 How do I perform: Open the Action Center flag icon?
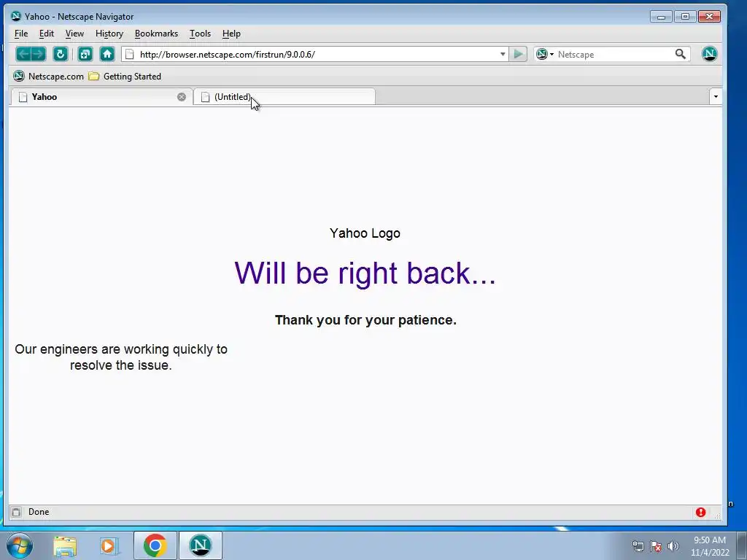click(656, 546)
